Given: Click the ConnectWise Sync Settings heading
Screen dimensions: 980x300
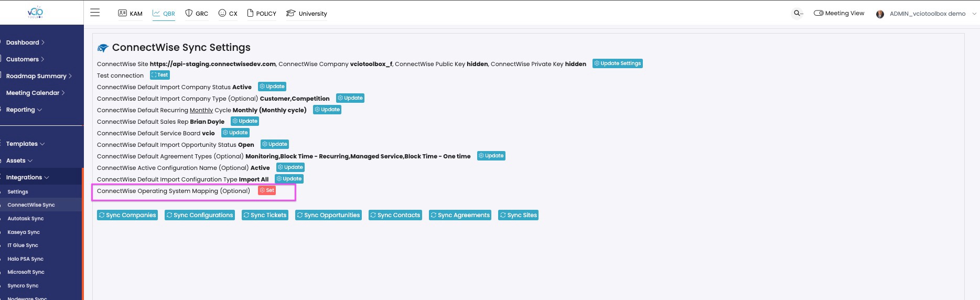Looking at the screenshot, I should (x=181, y=48).
